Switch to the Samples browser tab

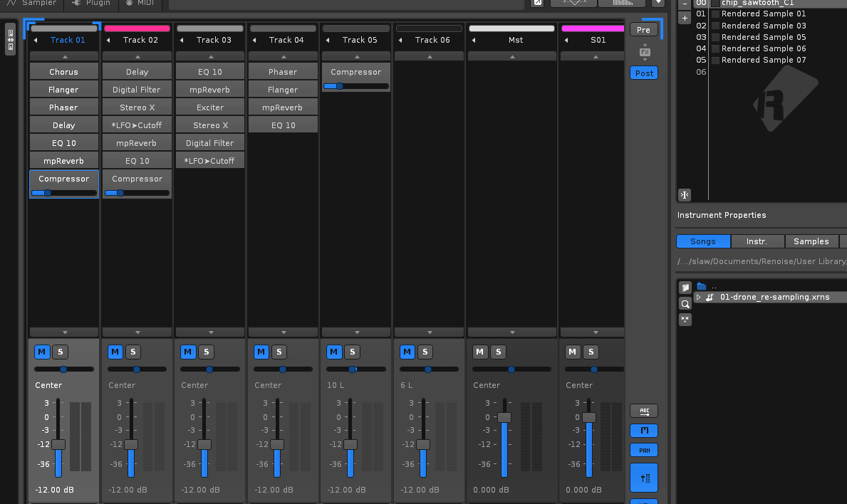(811, 241)
